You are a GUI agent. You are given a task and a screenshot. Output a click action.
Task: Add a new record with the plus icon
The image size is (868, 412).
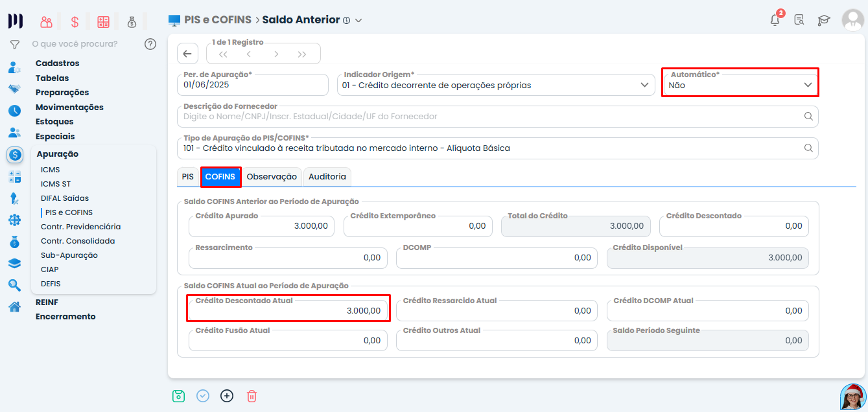click(227, 395)
